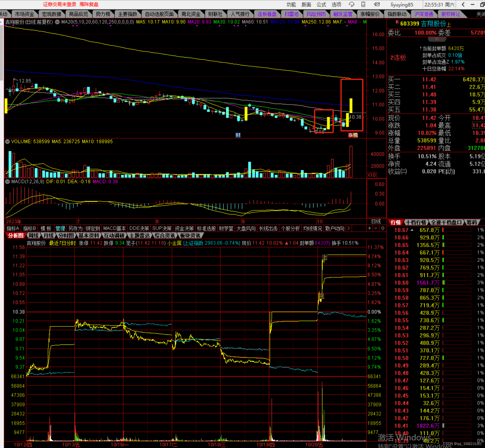Toggle the round arrow beside VOLUME label
485x448 pixels.
7,141
